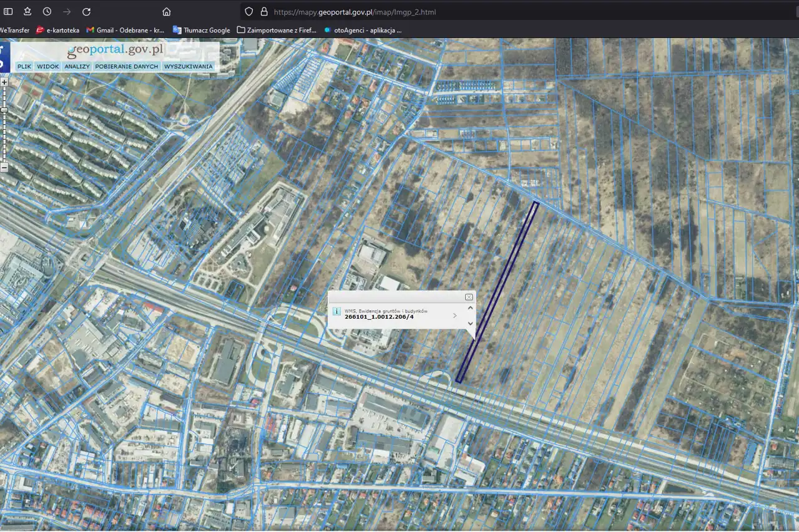Image resolution: width=799 pixels, height=532 pixels.
Task: Click the zoom level slider handle
Action: click(x=4, y=110)
